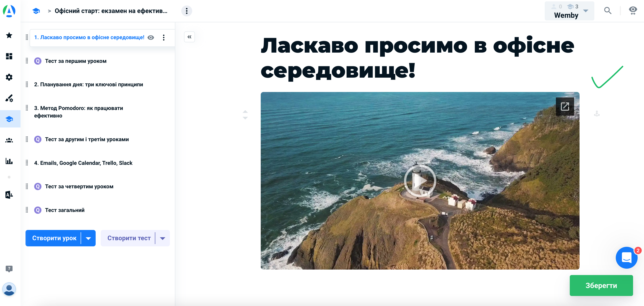Click Q icon of Тест за другим і третім
Image resolution: width=644 pixels, height=306 pixels.
tap(38, 139)
